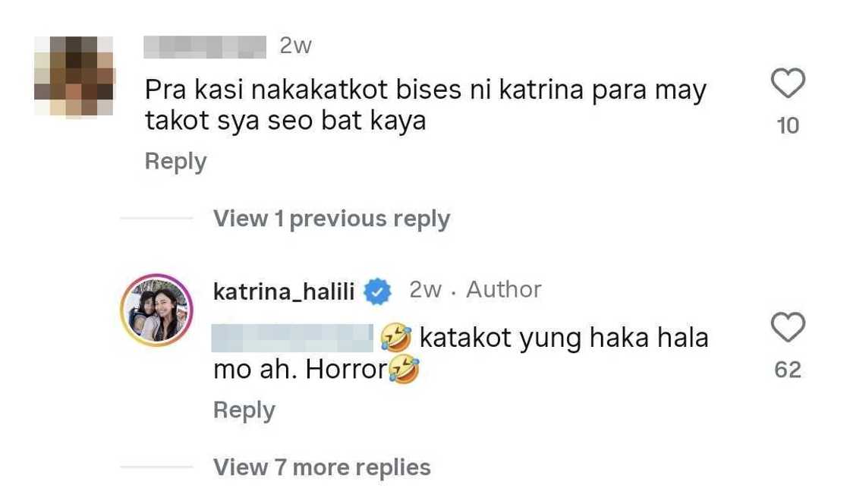Select the 'Pra kasi nakakatkot bises' comment text
The image size is (850, 504).
(426, 106)
